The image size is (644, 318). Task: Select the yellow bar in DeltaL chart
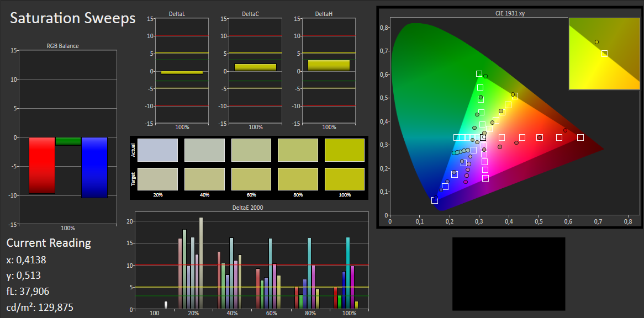(x=182, y=72)
